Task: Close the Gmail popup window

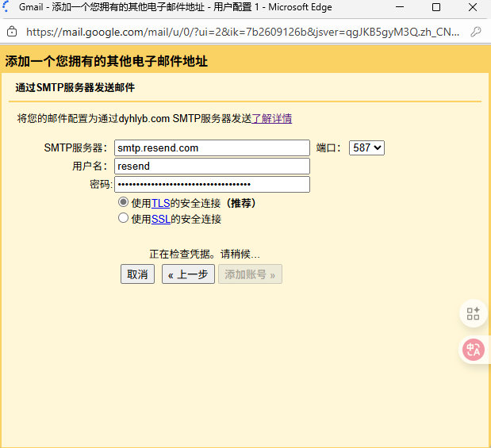Action: pyautogui.click(x=473, y=7)
